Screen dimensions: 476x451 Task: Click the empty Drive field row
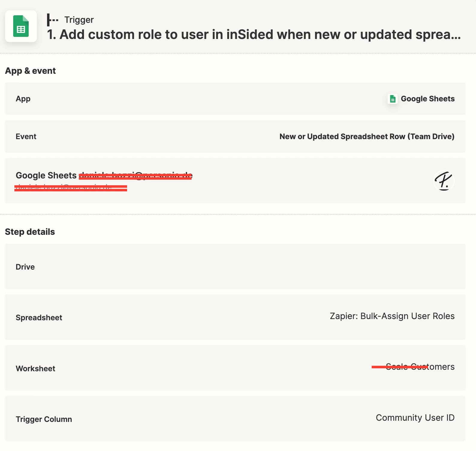point(235,267)
